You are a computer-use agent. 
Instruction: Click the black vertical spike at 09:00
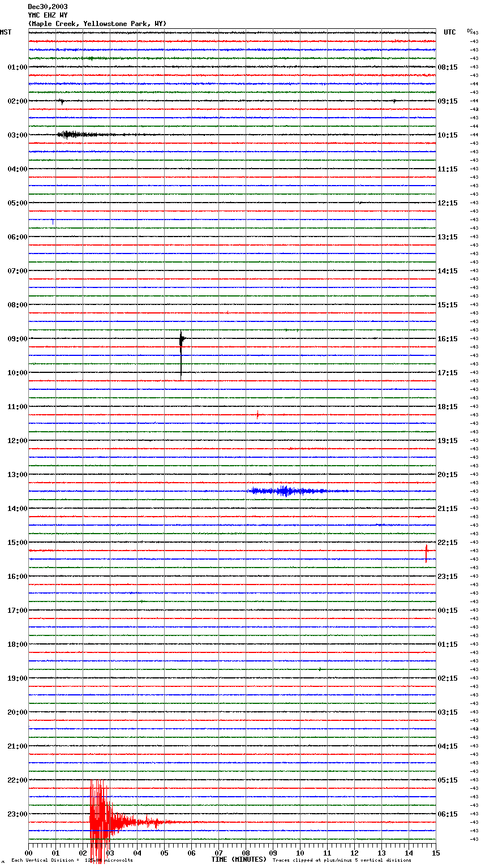181,354
